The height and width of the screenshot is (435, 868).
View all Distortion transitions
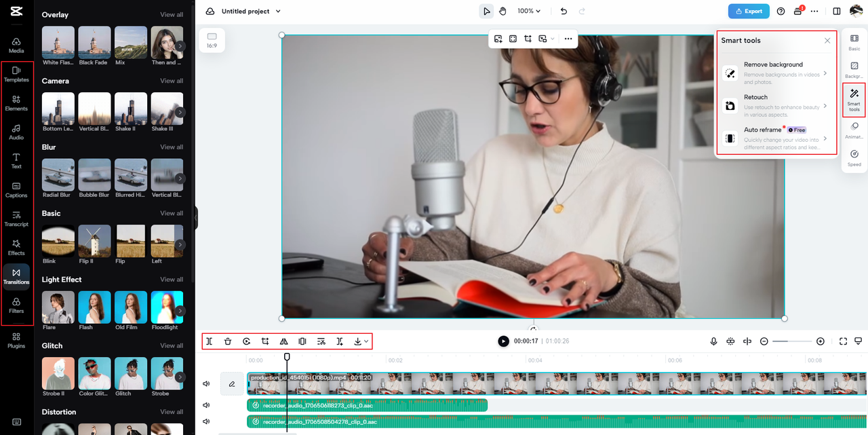click(172, 412)
